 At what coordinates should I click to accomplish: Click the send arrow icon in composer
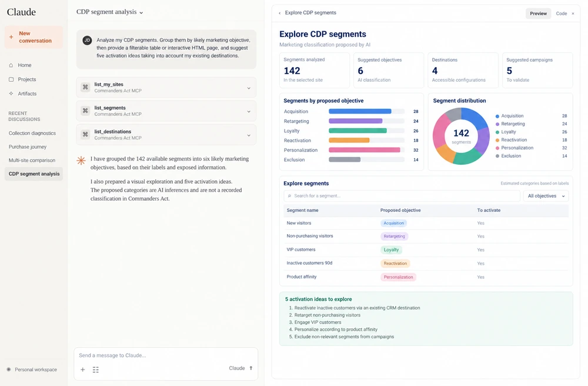251,368
